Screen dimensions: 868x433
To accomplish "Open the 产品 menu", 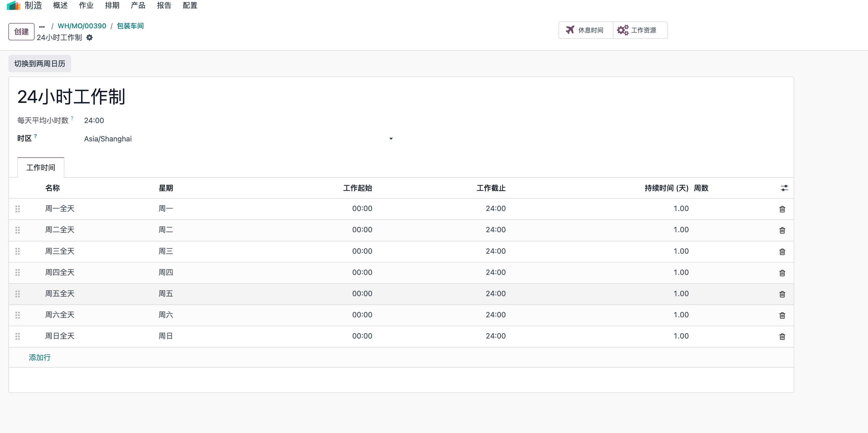I will pos(138,5).
